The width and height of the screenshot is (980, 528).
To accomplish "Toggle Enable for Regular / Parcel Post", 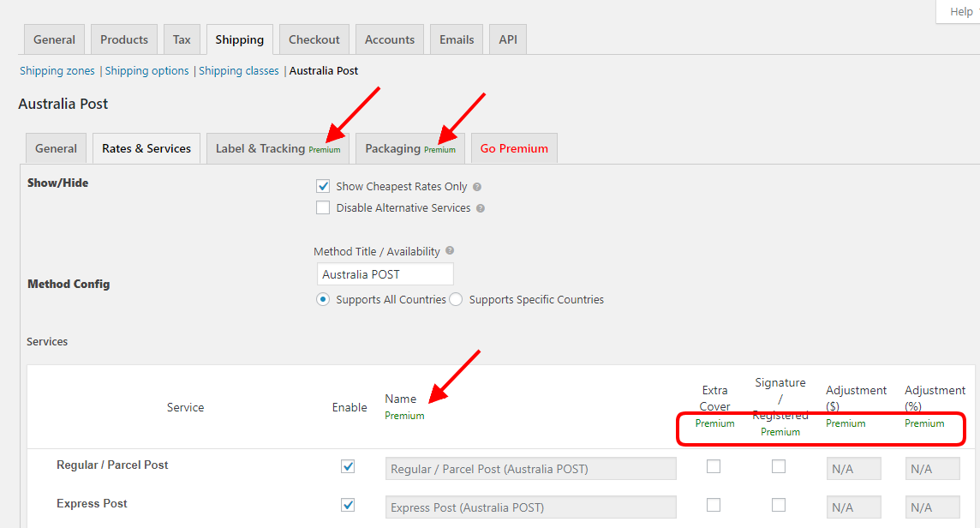I will click(x=348, y=466).
